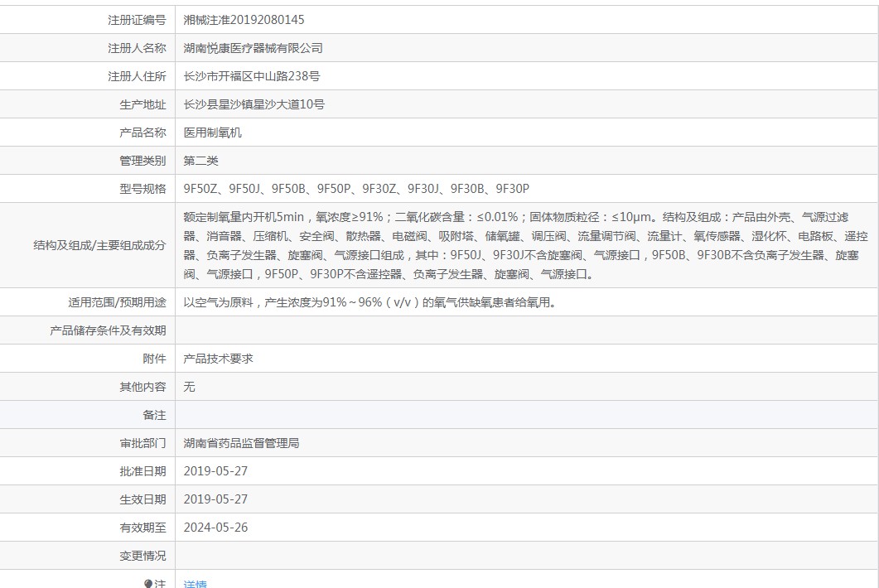Screen dimensions: 879x588
Task: Click the 其他内容 label
Action: pyautogui.click(x=143, y=387)
